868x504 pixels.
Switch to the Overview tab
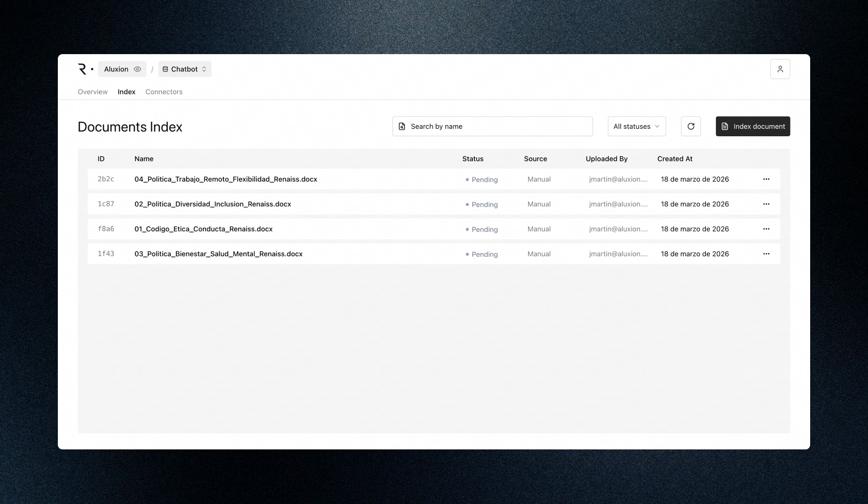pos(92,91)
